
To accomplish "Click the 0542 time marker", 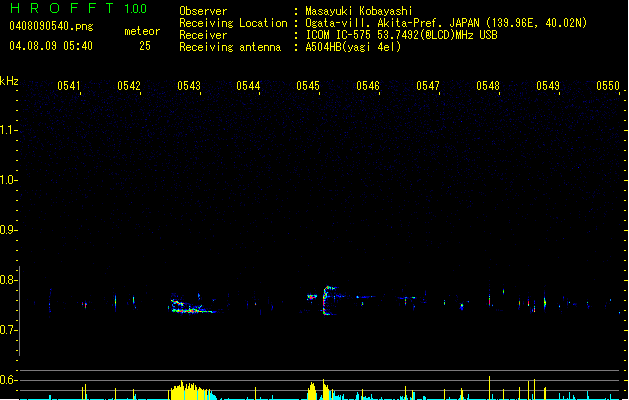I will pyautogui.click(x=129, y=86).
